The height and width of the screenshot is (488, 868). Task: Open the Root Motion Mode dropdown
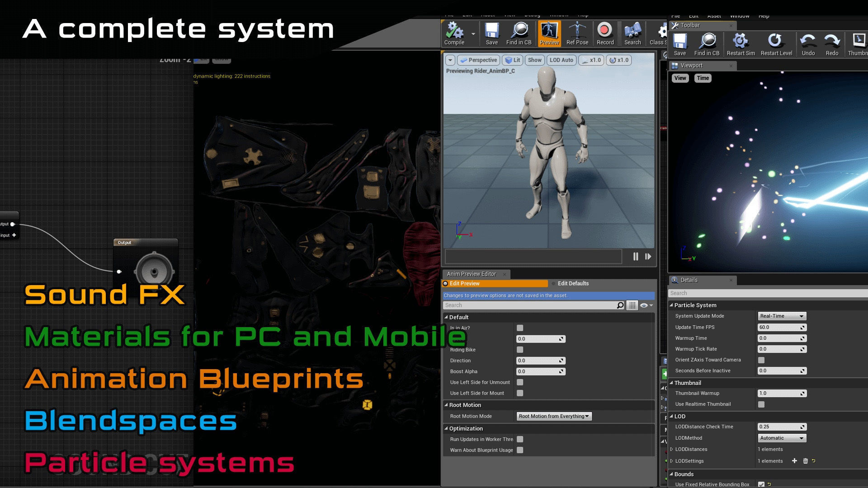tap(554, 416)
